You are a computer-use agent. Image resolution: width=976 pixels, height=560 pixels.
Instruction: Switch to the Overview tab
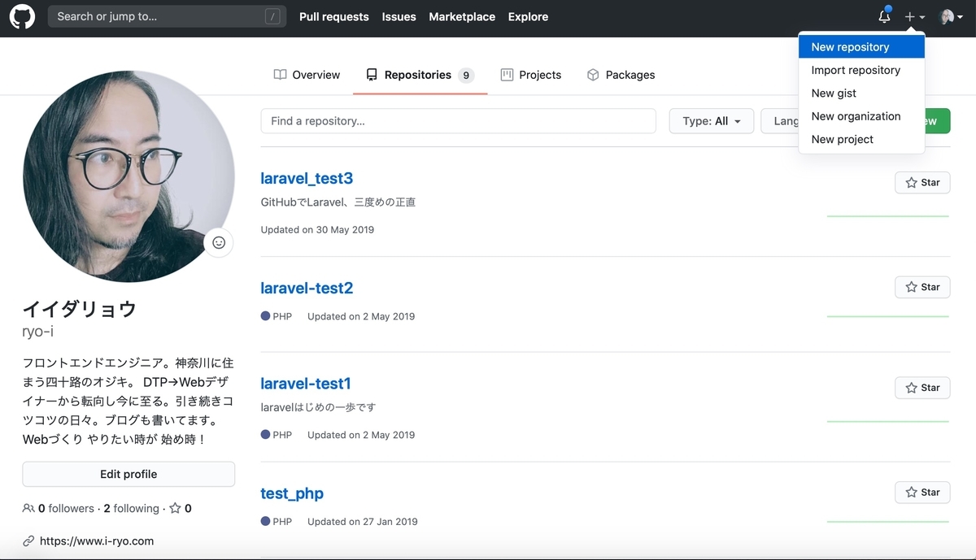click(307, 75)
